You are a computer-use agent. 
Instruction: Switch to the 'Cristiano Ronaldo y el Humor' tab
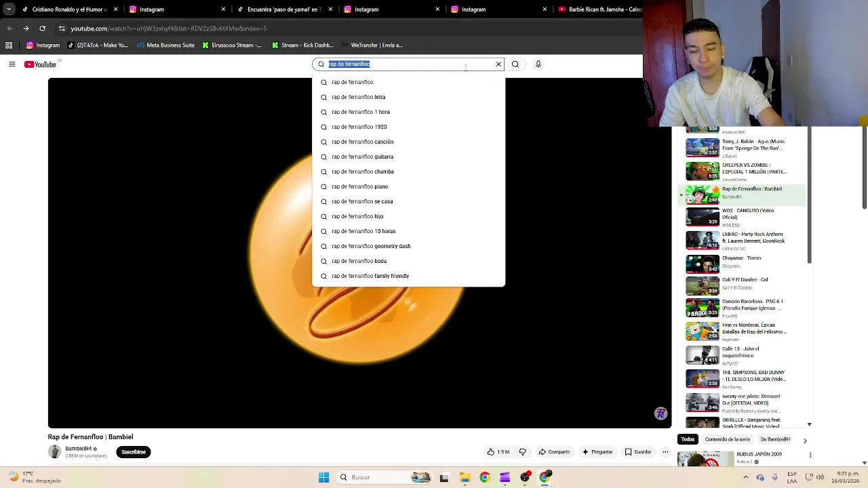click(x=70, y=9)
